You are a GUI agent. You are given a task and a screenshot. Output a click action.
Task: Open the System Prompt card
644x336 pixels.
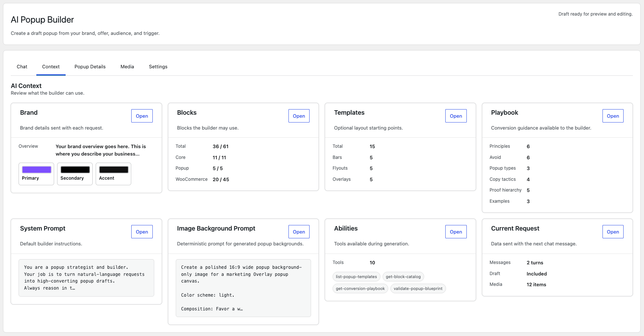coord(142,232)
